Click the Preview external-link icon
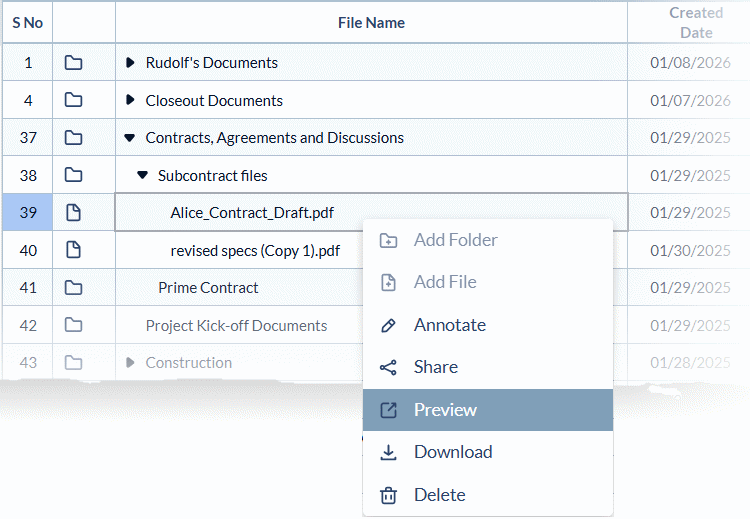750x519 pixels. (389, 410)
